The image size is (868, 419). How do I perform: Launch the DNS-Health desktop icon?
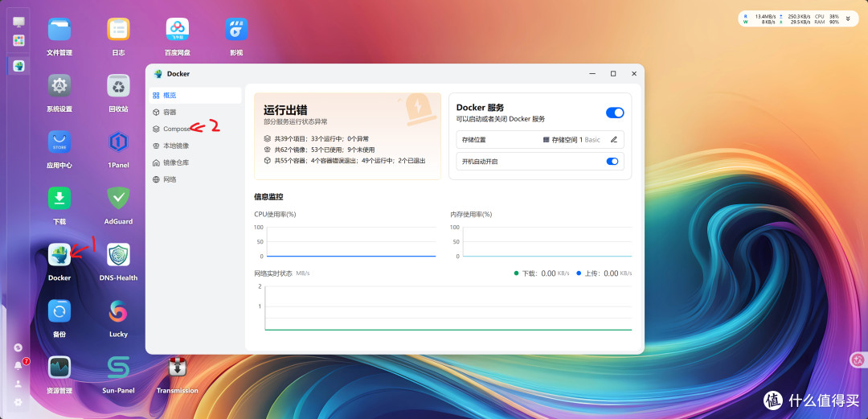[118, 254]
